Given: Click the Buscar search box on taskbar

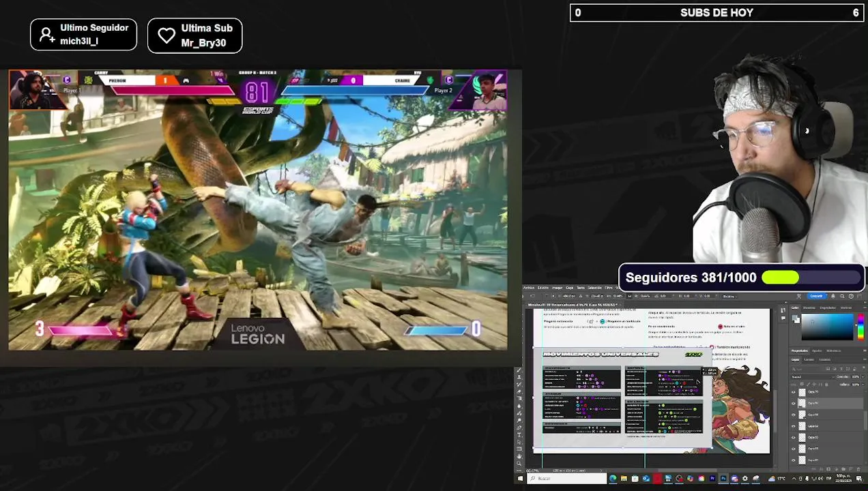Looking at the screenshot, I should (566, 478).
